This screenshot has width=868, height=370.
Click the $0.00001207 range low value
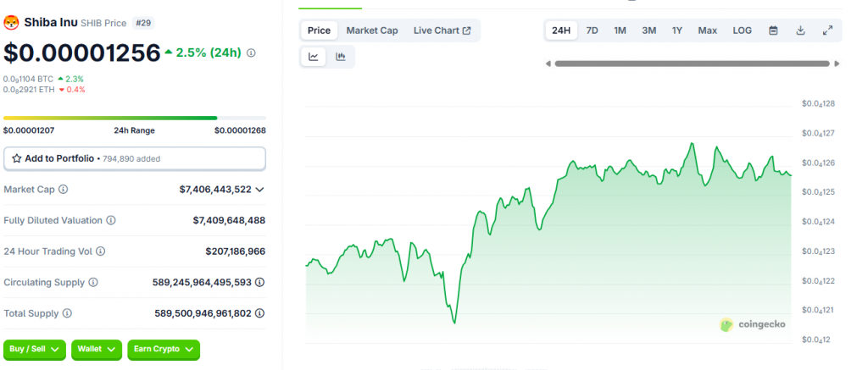pyautogui.click(x=29, y=130)
